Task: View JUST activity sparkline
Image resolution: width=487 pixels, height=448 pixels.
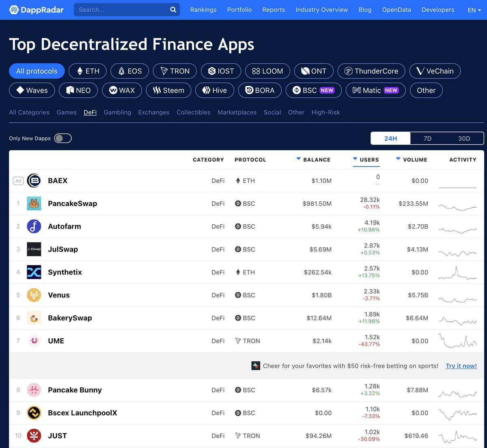Action: click(x=457, y=437)
